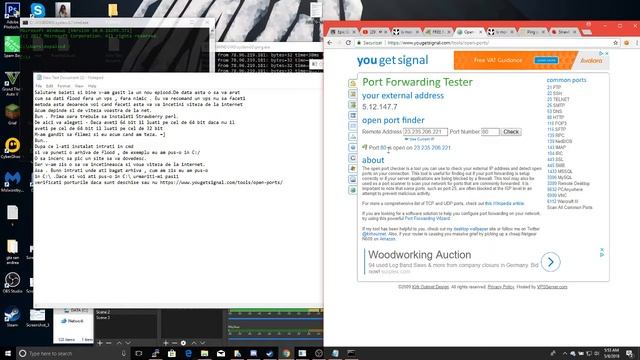Viewport: 640px width, 360px height.
Task: Click 80 HTTP common port link
Action: tap(556, 117)
